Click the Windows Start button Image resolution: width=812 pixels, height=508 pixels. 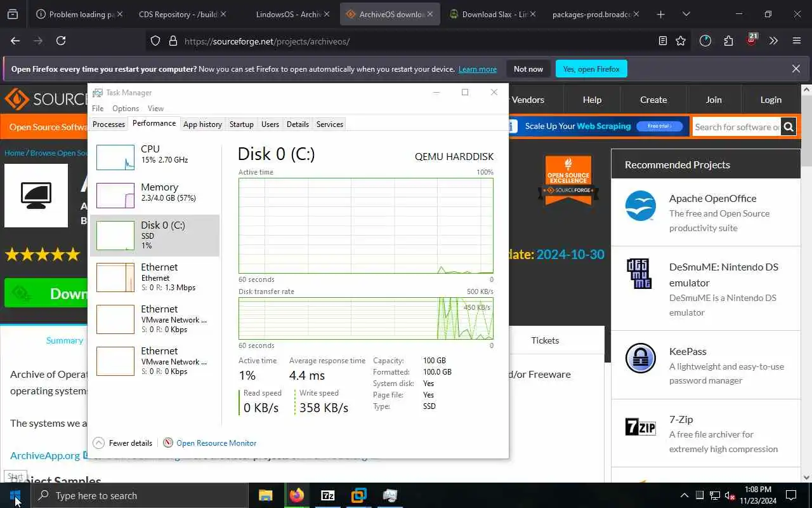(15, 495)
